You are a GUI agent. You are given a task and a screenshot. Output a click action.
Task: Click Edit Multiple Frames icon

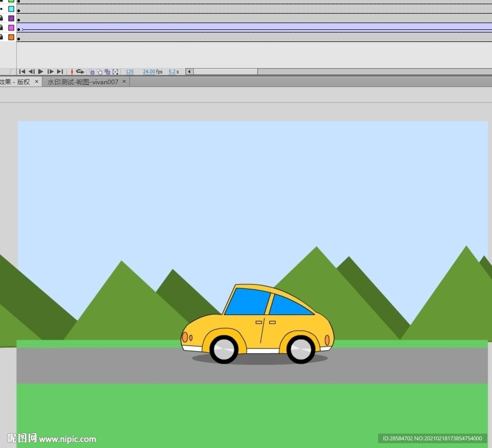tap(107, 72)
